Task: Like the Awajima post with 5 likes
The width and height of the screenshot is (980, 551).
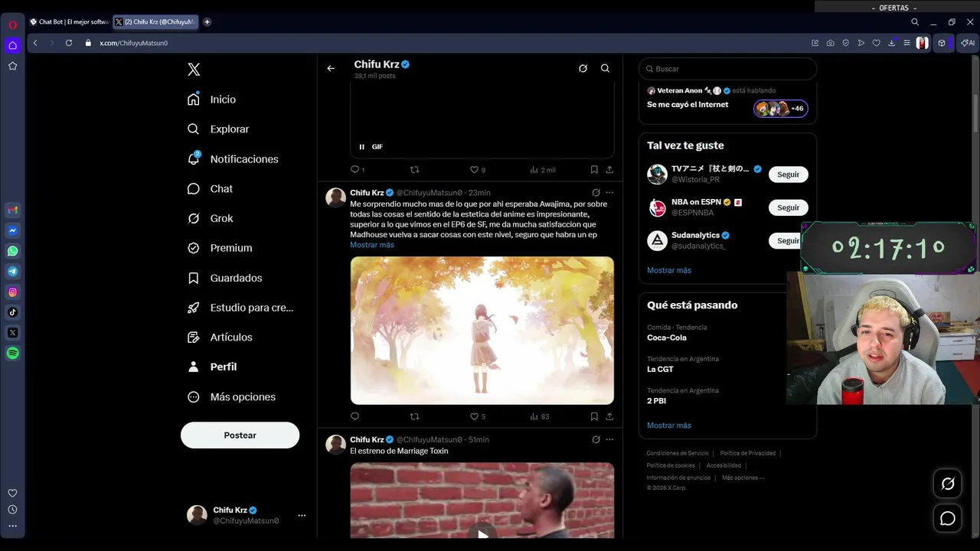Action: pos(478,416)
